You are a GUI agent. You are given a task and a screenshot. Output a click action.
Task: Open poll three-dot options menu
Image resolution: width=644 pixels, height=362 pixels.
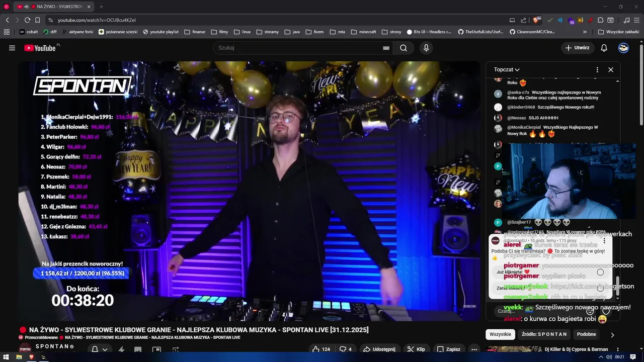604,241
